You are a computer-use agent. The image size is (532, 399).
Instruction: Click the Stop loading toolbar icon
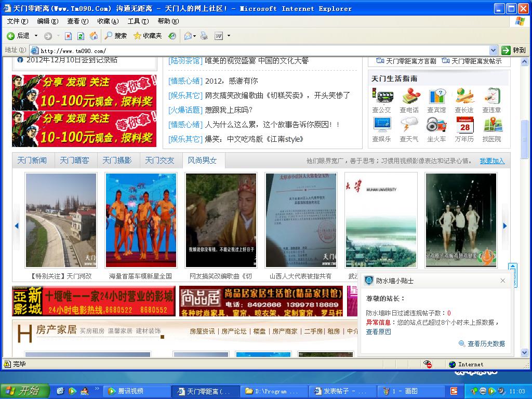click(68, 36)
